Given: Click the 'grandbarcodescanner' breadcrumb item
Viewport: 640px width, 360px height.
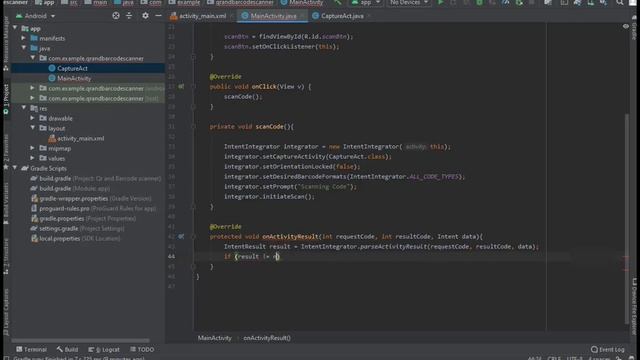Looking at the screenshot, I should point(241,2).
